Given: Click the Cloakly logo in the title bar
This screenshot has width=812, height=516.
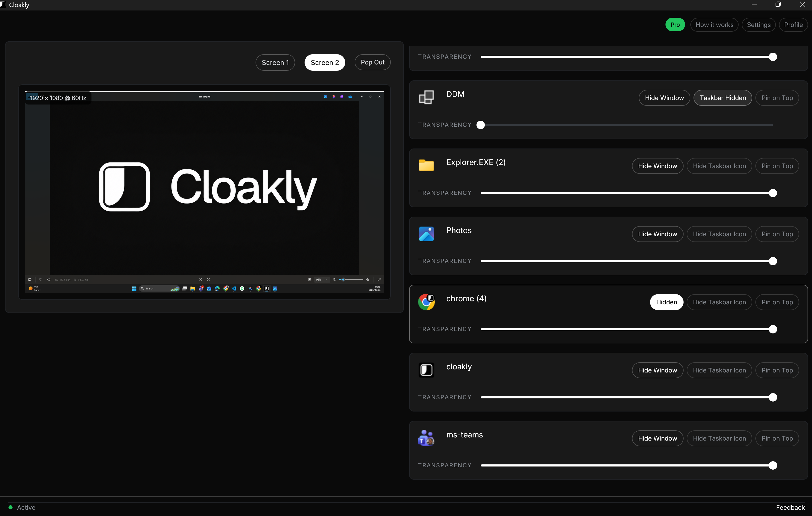Looking at the screenshot, I should (x=3, y=5).
